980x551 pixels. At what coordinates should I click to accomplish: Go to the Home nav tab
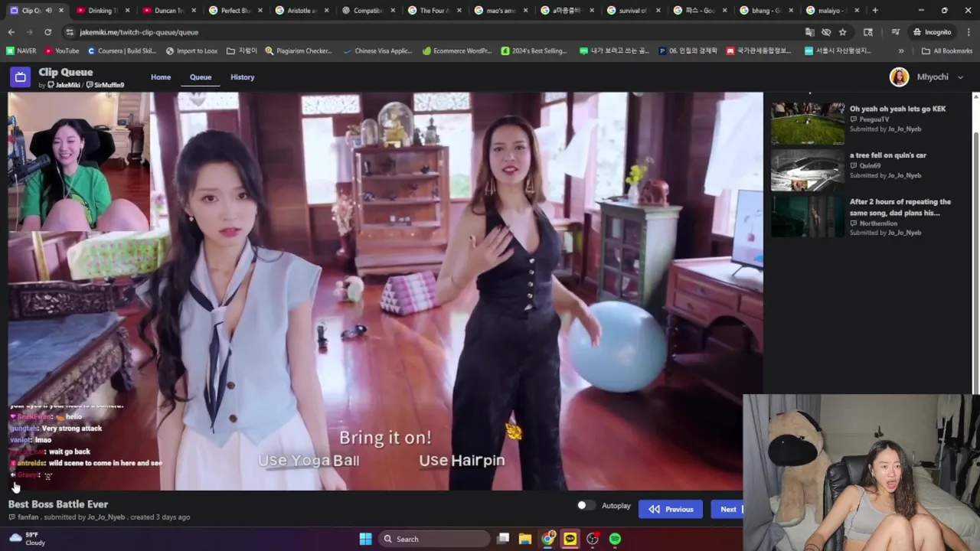[x=161, y=77]
